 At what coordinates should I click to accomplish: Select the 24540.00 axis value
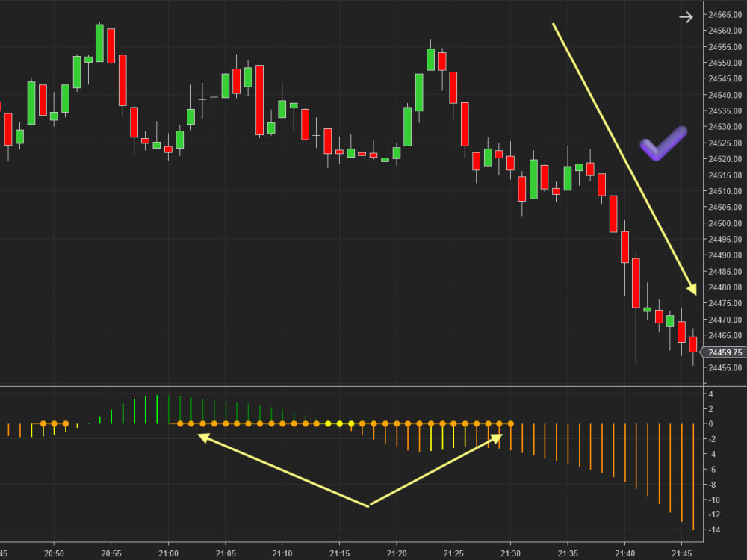coord(725,95)
